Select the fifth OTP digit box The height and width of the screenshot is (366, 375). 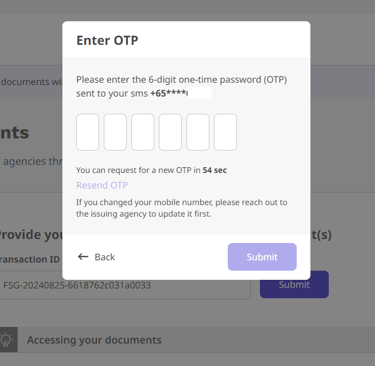(x=198, y=132)
